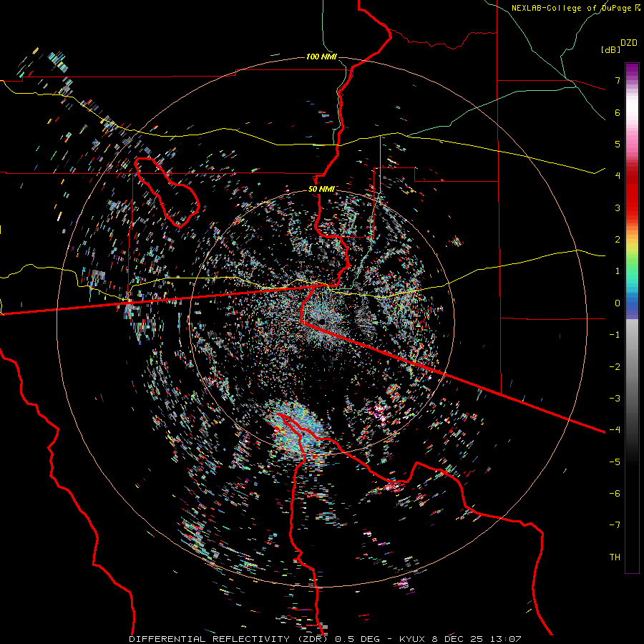Click the Differential Reflectivity product title caption

point(325,639)
